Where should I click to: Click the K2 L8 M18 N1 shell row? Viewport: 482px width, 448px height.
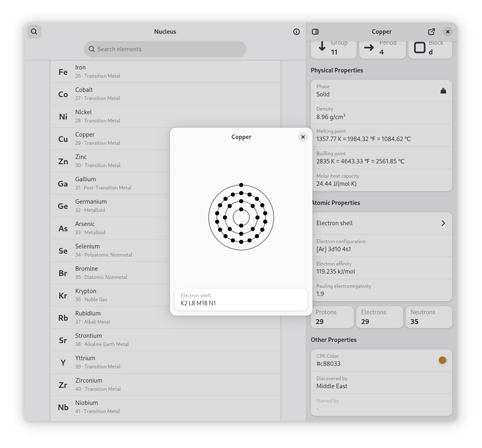tap(241, 300)
